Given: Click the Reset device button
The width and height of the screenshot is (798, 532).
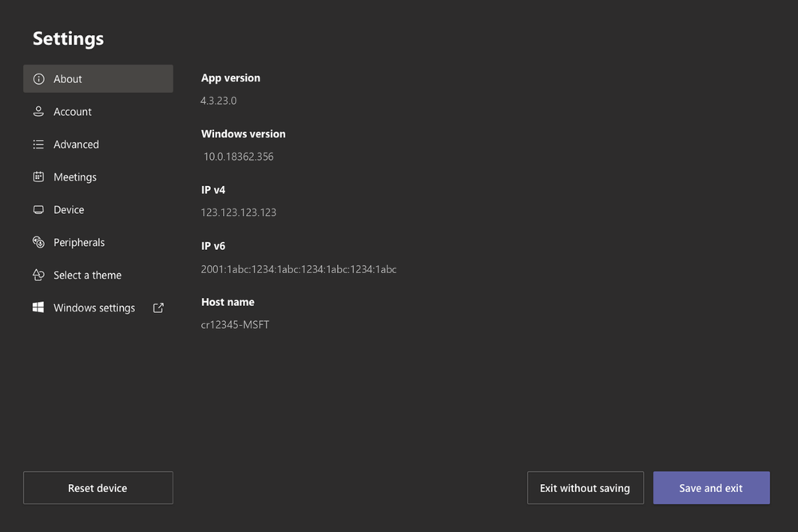Looking at the screenshot, I should click(98, 488).
